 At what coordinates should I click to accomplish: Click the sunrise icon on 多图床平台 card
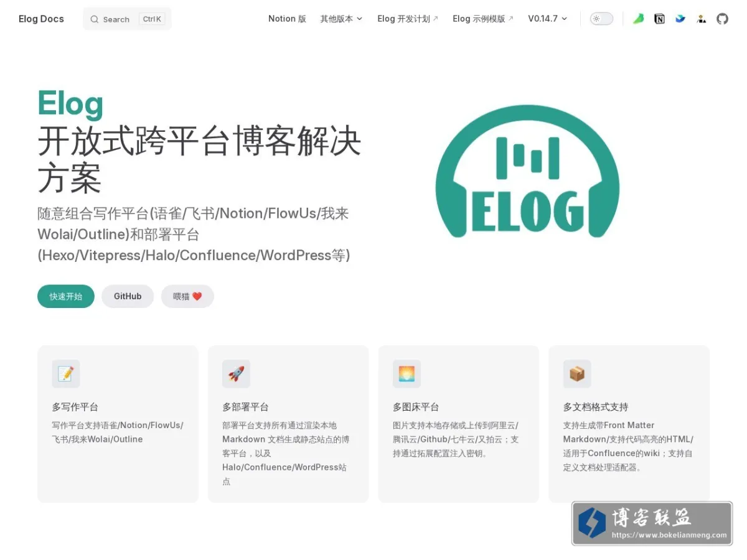pyautogui.click(x=406, y=374)
